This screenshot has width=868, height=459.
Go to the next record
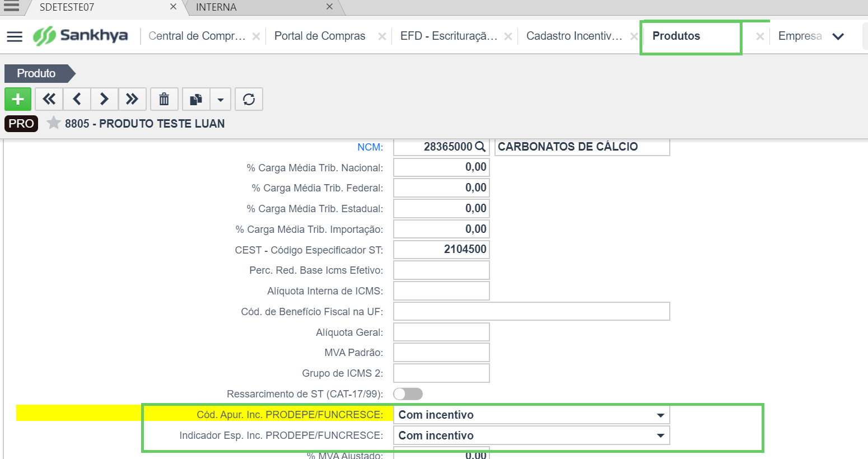pos(104,99)
